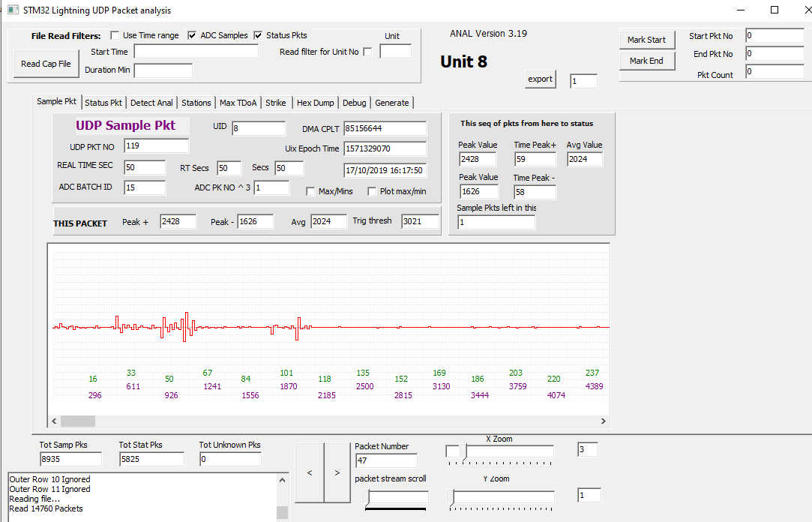Open the Max TDoA tab

[238, 103]
